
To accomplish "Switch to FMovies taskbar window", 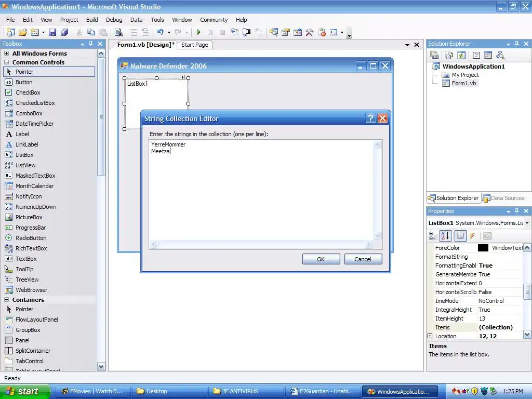I will pyautogui.click(x=92, y=391).
